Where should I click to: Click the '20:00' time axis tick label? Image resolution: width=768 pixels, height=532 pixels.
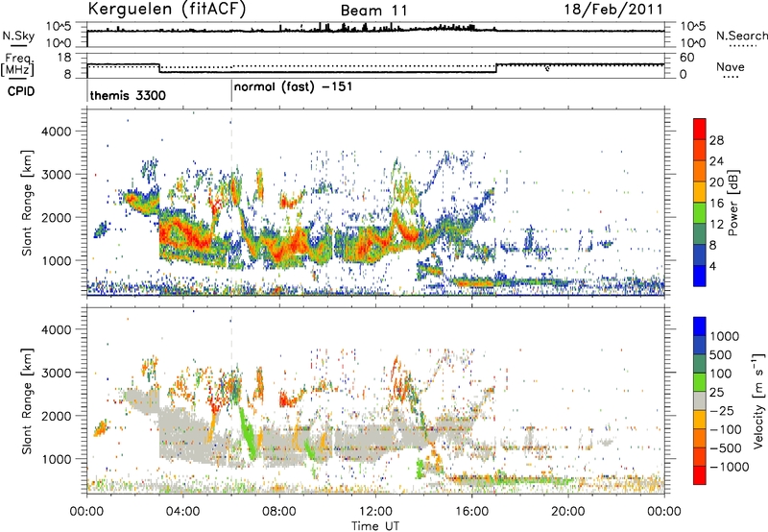click(568, 511)
